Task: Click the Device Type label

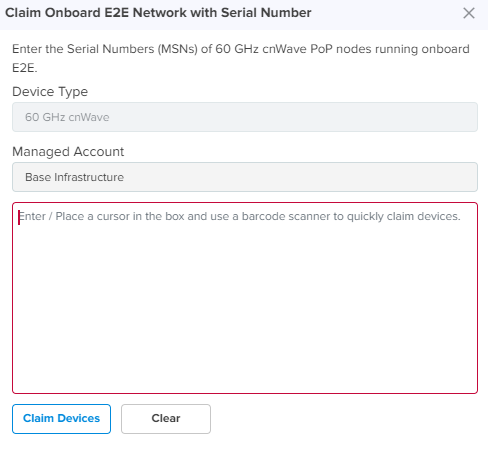Action: [50, 92]
